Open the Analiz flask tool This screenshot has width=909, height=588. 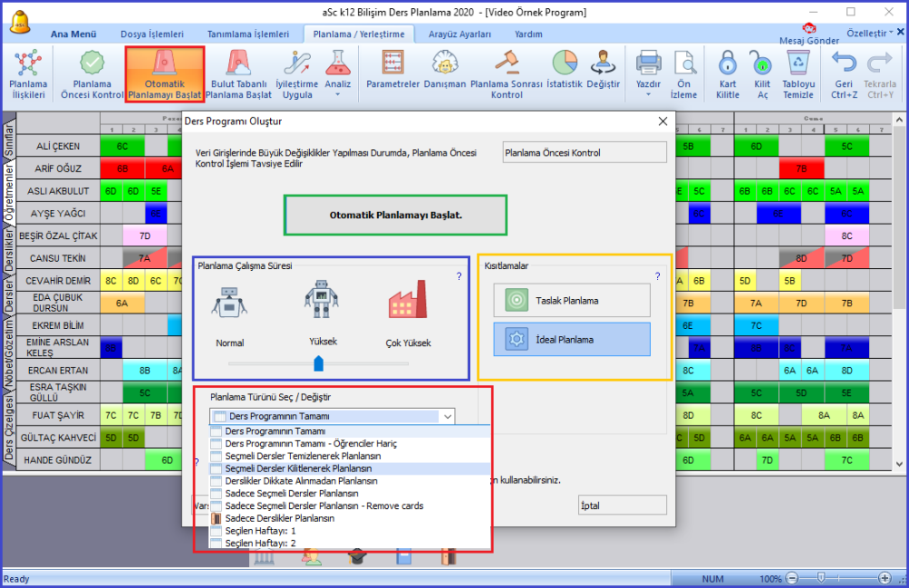coord(337,63)
